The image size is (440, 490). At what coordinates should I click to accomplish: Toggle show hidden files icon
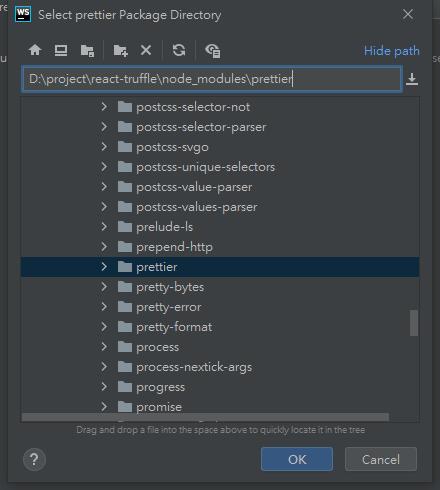(x=213, y=51)
